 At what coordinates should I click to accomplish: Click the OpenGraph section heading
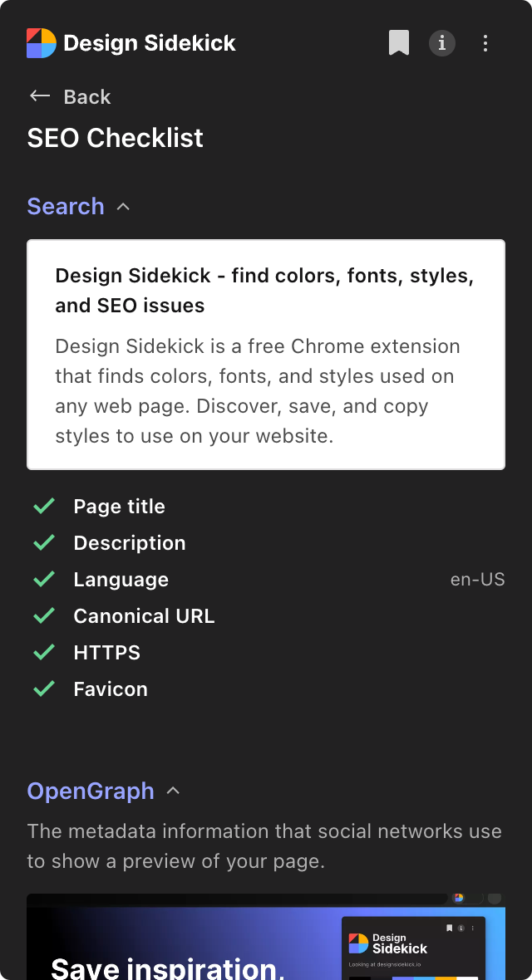click(x=91, y=791)
